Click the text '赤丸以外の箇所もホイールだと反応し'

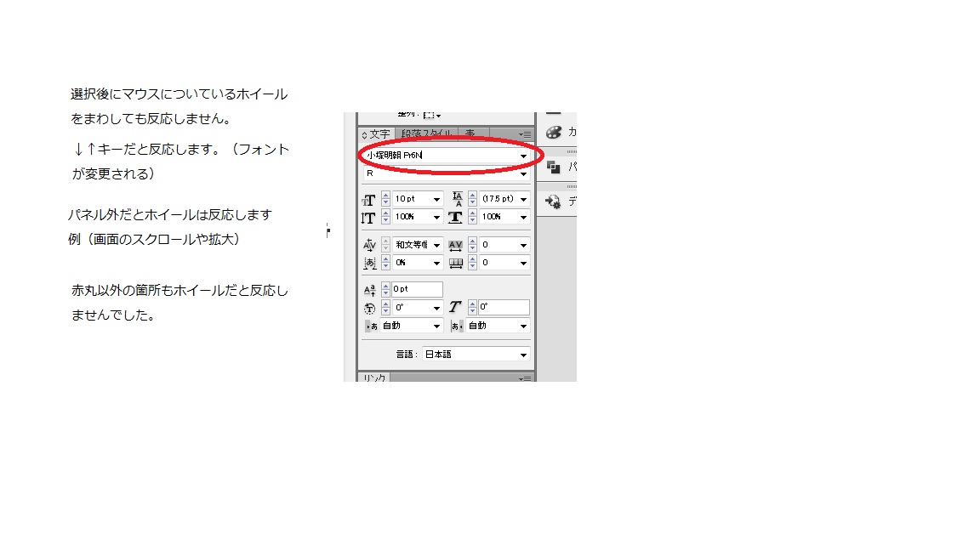click(180, 291)
